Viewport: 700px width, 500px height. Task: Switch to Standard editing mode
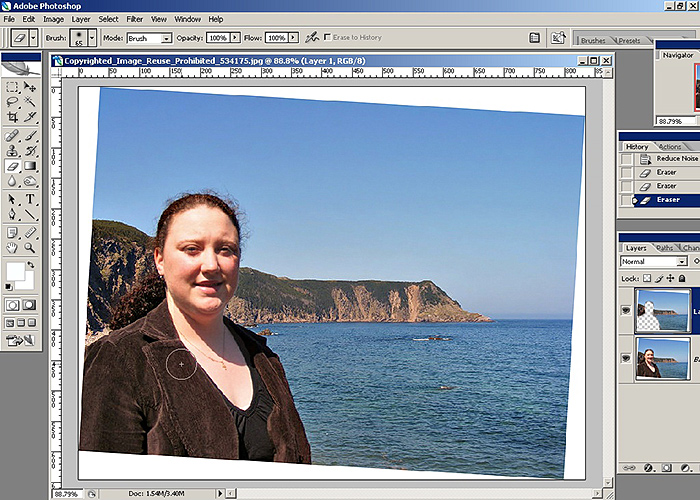point(12,305)
